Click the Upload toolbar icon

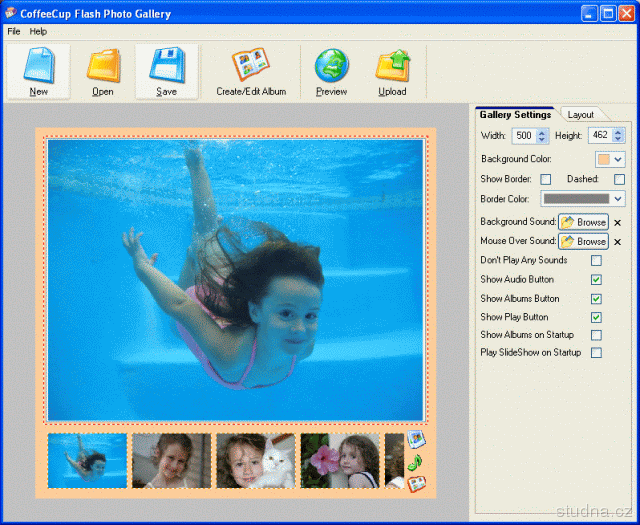(x=392, y=71)
